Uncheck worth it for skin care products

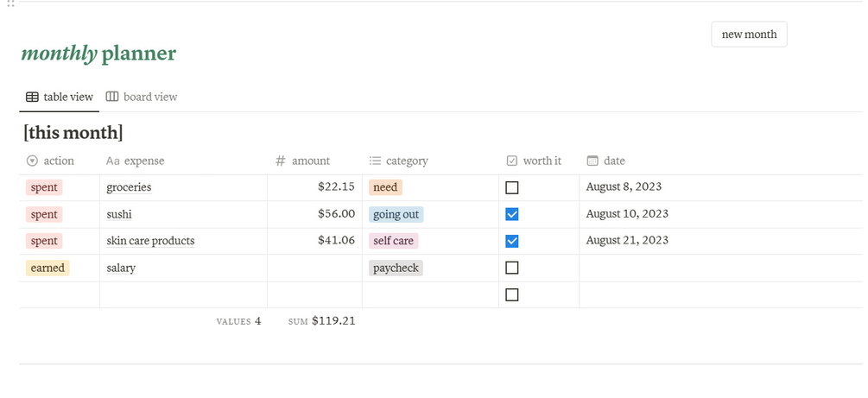[512, 241]
